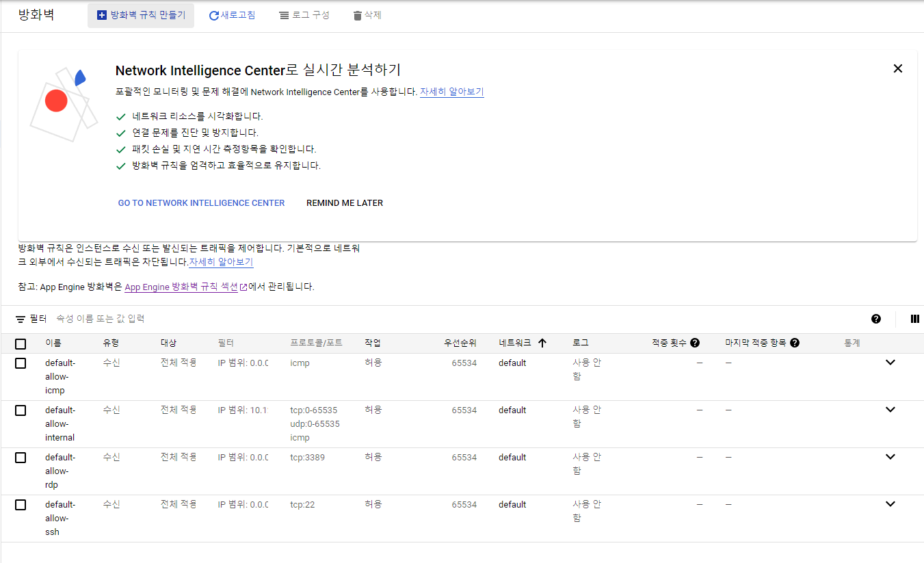Toggle the select-all header checkbox

point(21,343)
